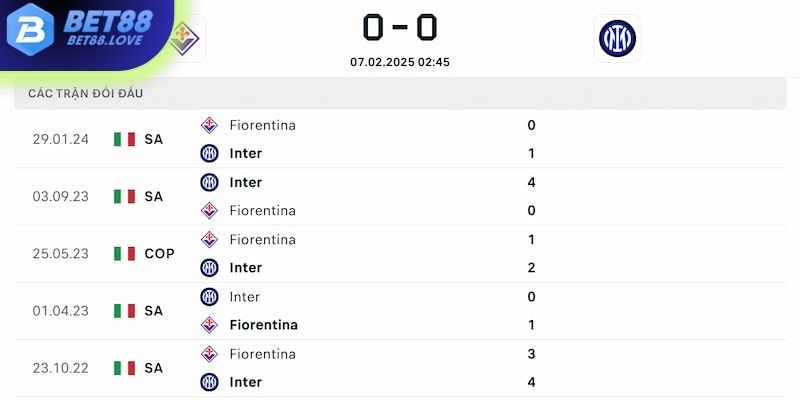Open the bold Fiorentina winner on 01.04.23
This screenshot has width=800, height=400.
263,325
